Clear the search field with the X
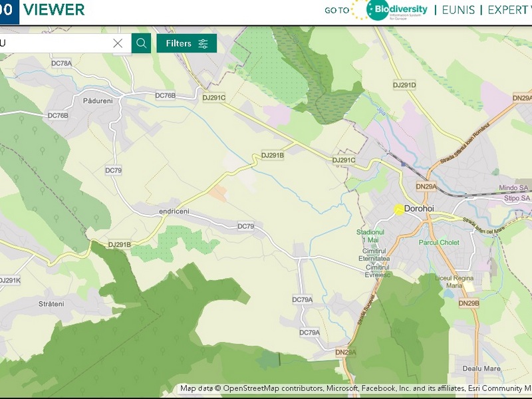 118,43
